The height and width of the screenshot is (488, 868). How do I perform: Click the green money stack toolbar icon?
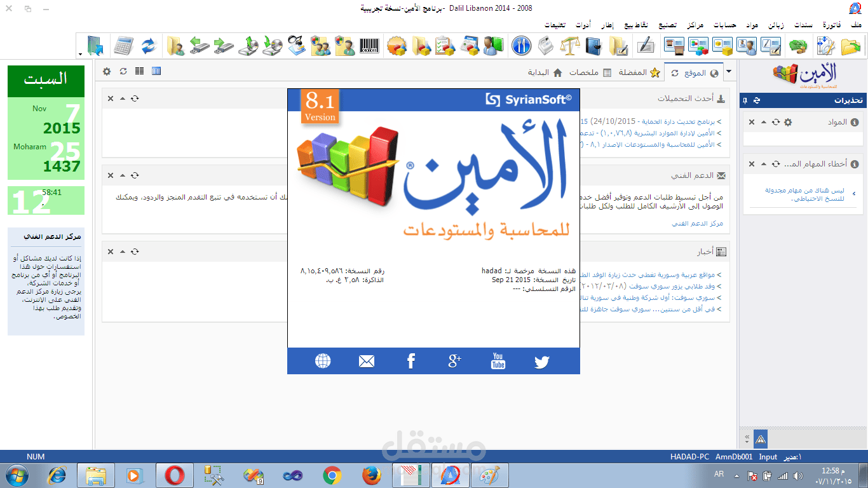click(798, 46)
